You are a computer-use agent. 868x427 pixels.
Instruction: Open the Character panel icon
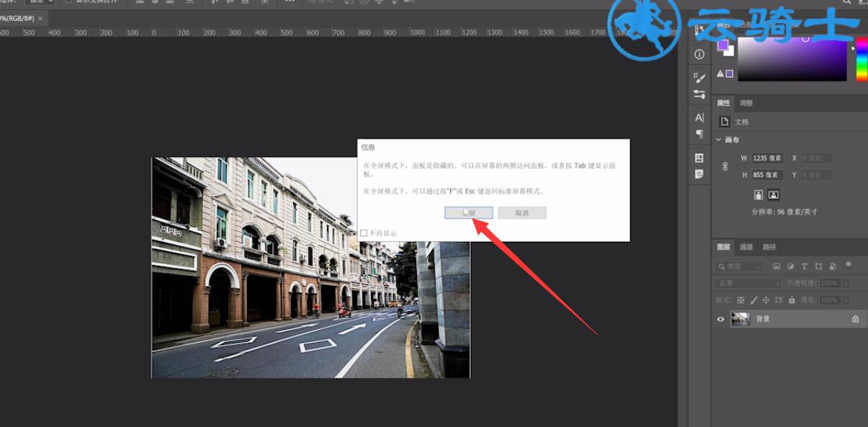pyautogui.click(x=699, y=117)
